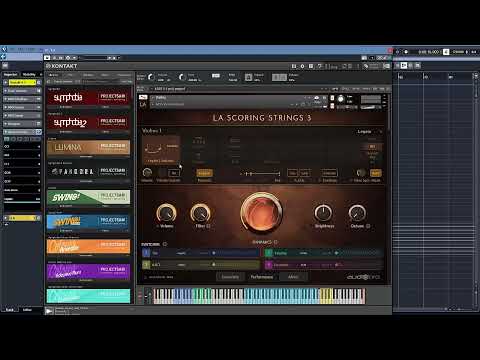480x360 pixels.
Task: Switch to the Mixer tab
Action: point(293,277)
